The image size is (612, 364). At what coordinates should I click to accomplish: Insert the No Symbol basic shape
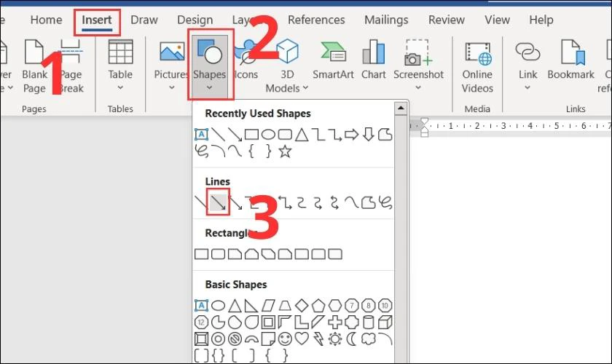point(235,339)
